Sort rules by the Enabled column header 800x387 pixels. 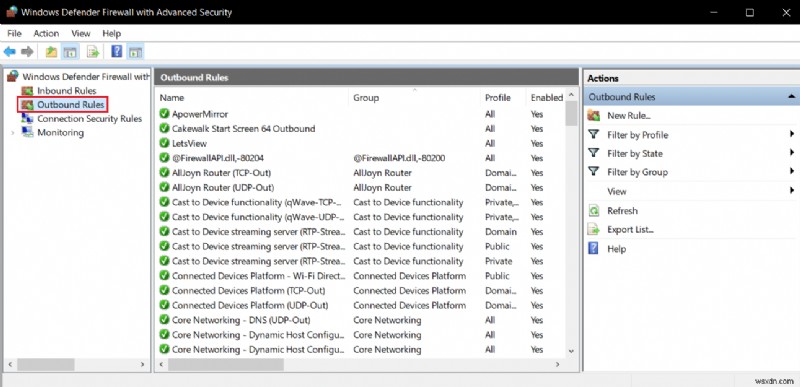546,97
